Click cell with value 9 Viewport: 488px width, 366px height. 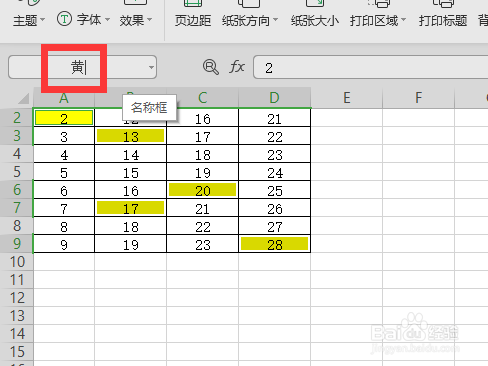click(64, 244)
